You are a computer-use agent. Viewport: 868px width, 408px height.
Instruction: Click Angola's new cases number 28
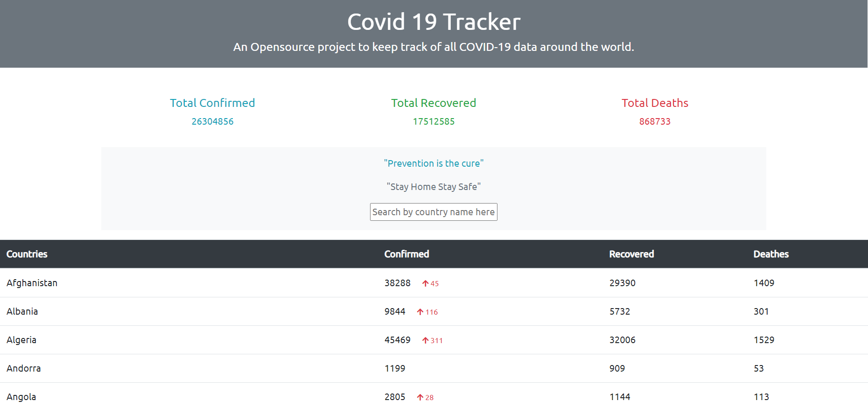click(429, 397)
